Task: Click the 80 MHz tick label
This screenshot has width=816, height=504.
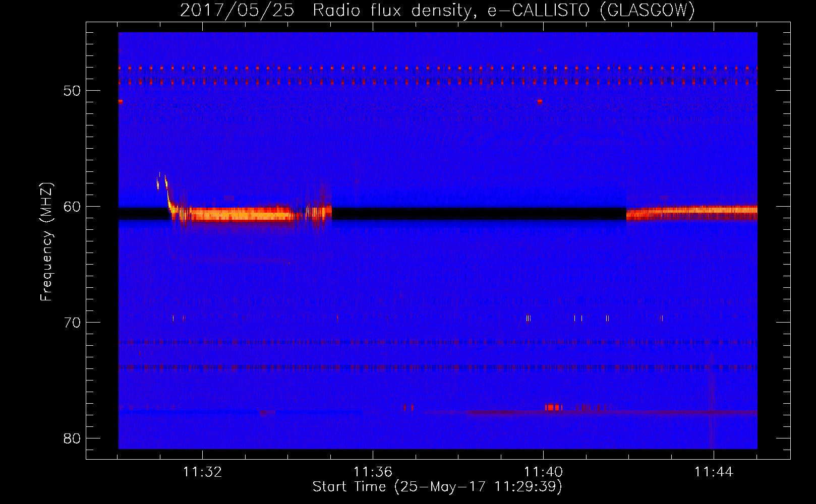Action: tap(72, 438)
